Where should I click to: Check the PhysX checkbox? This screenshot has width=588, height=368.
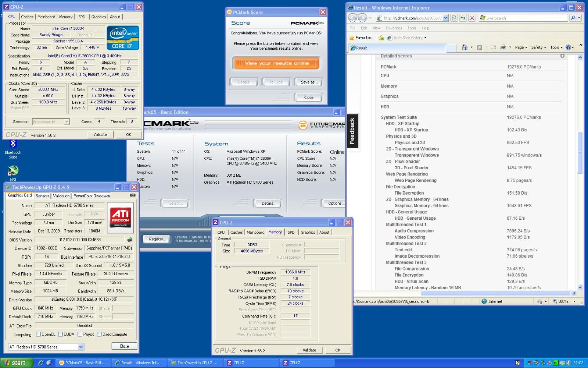(x=80, y=335)
